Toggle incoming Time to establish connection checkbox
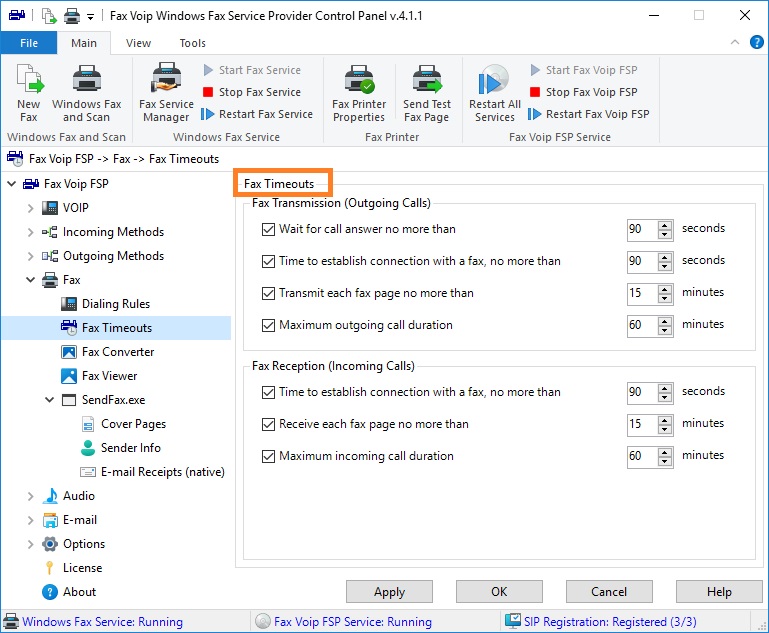The width and height of the screenshot is (769, 633). pos(268,392)
